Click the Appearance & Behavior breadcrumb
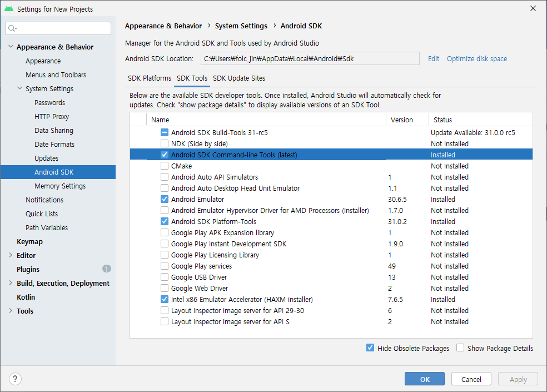 point(163,26)
